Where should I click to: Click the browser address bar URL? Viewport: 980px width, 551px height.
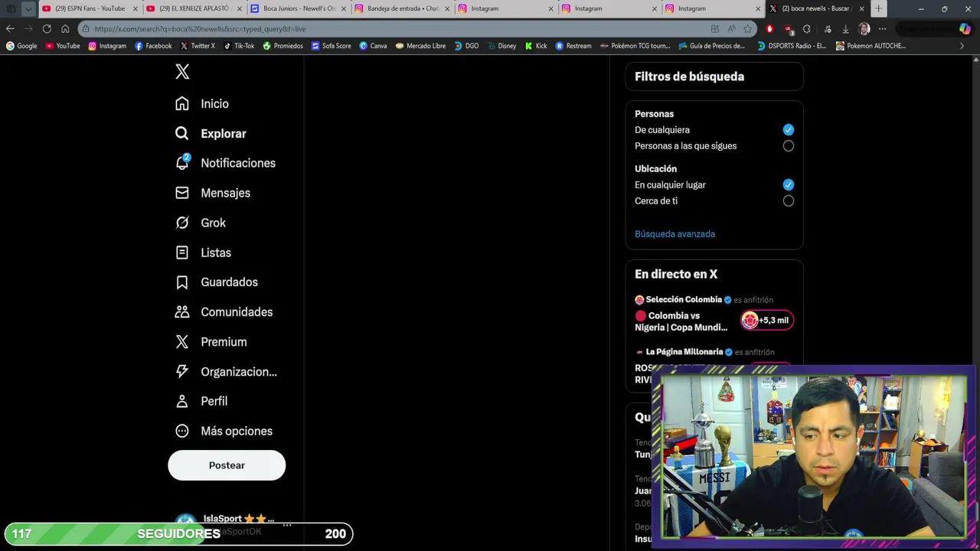coord(200,29)
